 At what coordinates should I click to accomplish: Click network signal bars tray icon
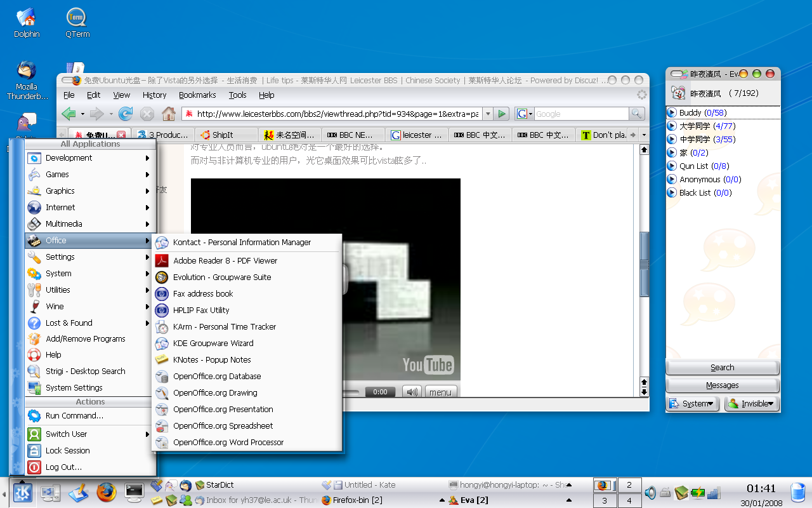[714, 492]
